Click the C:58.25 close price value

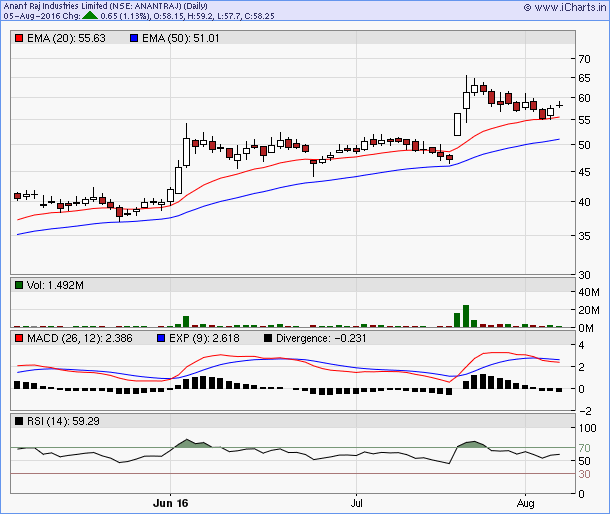[259, 16]
